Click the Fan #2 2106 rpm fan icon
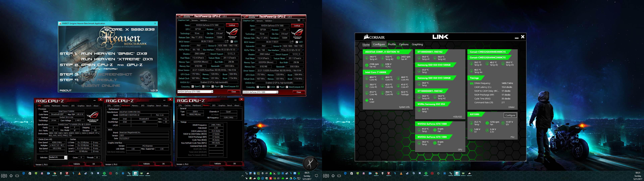Image resolution: width=644 pixels, height=181 pixels. [x=367, y=65]
